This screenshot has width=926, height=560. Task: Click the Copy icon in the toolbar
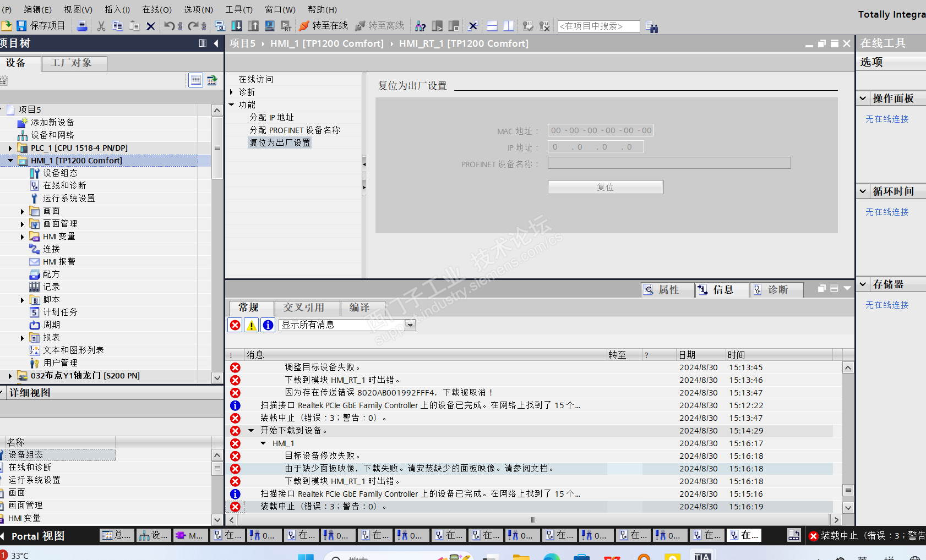(118, 26)
